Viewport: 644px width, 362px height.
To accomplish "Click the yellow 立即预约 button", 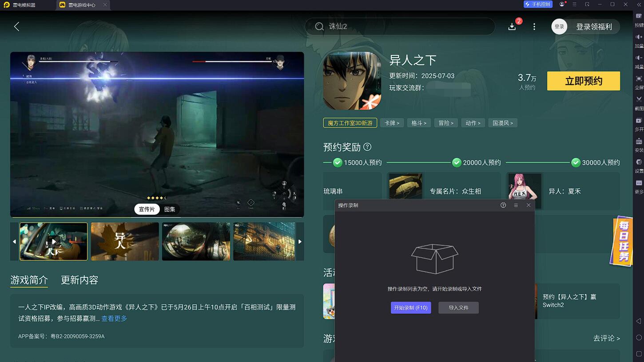I will coord(584,81).
